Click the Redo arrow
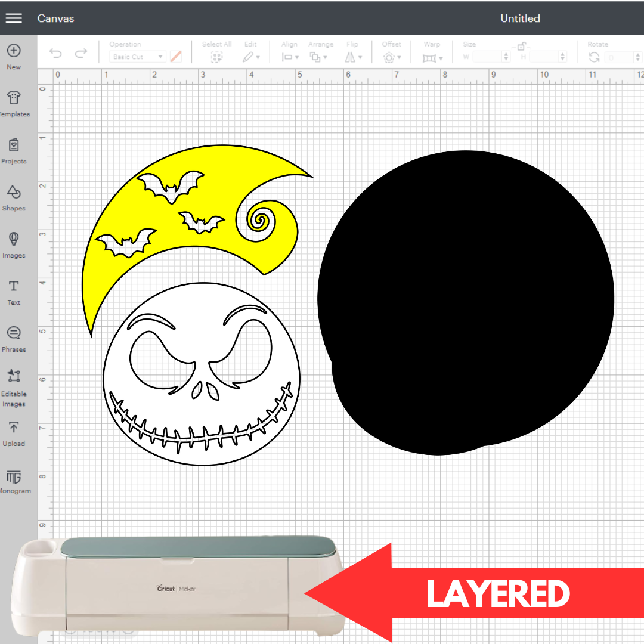The width and height of the screenshot is (644, 644). 81,53
